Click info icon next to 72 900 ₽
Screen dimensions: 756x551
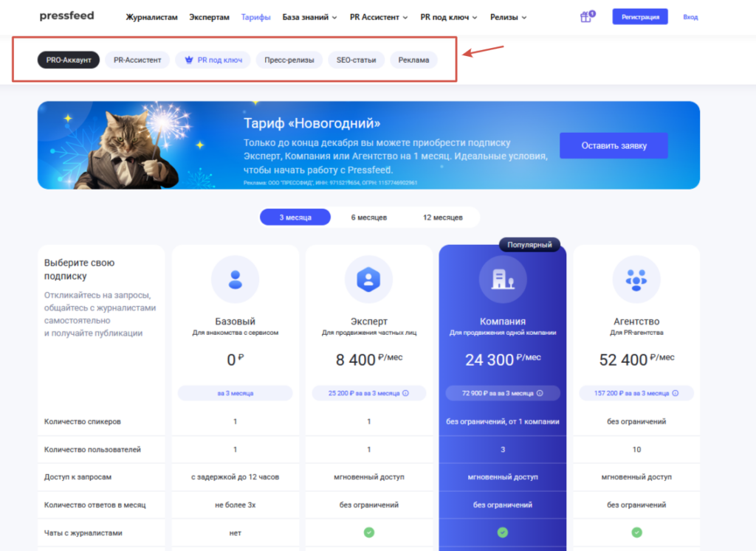540,393
